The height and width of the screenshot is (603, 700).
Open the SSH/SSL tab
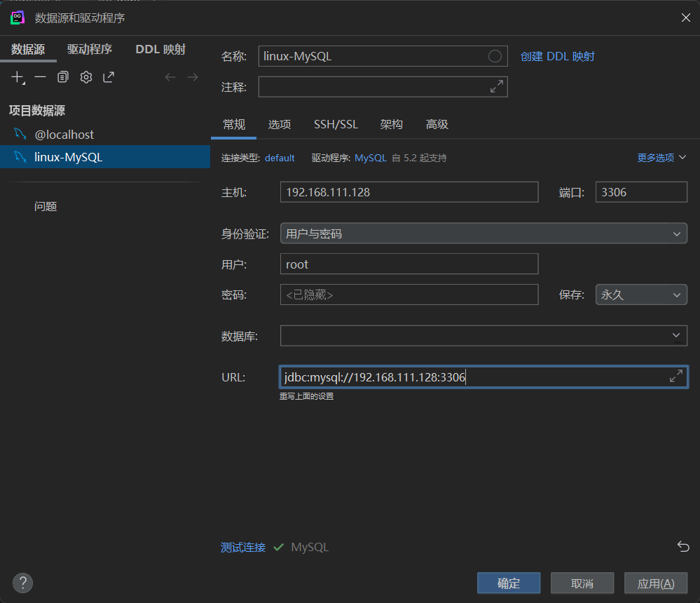coord(336,124)
